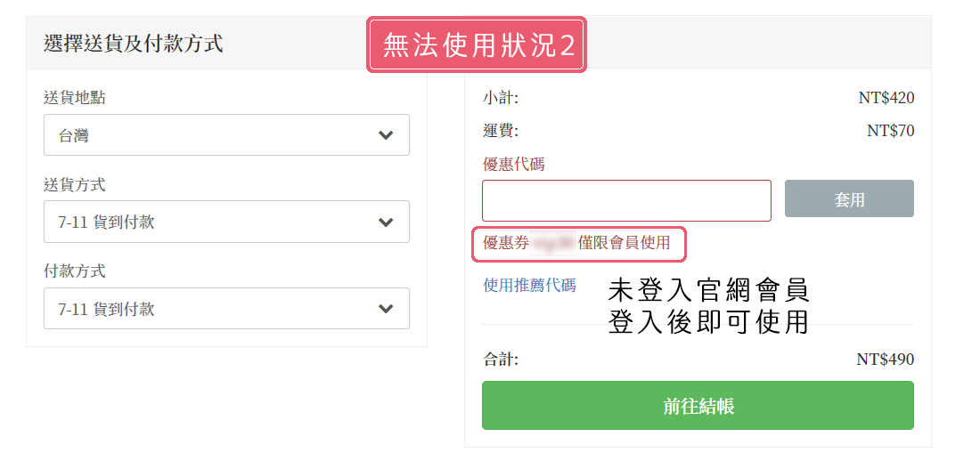Image resolution: width=980 pixels, height=461 pixels.
Task: Click the 合計 total NT$490
Action: (885, 360)
